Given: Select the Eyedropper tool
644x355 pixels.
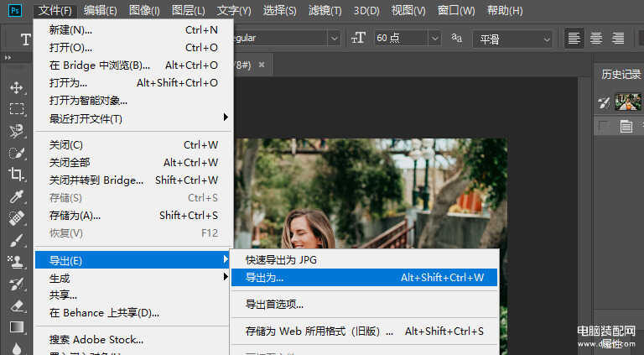Looking at the screenshot, I should click(x=16, y=196).
